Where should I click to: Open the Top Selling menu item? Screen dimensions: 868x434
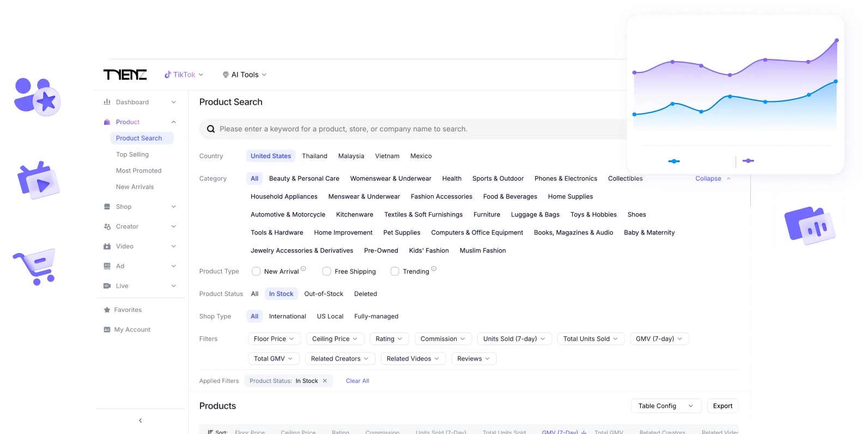click(x=132, y=154)
